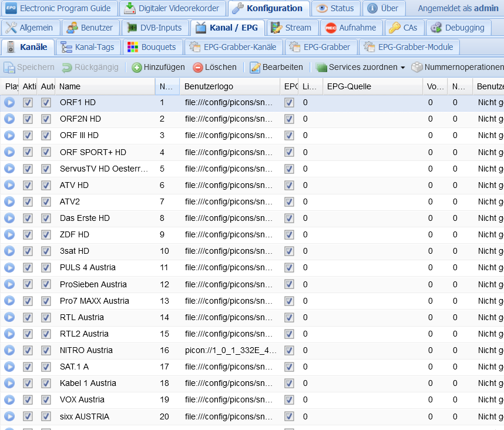Click channel number 12 cell

point(167,284)
